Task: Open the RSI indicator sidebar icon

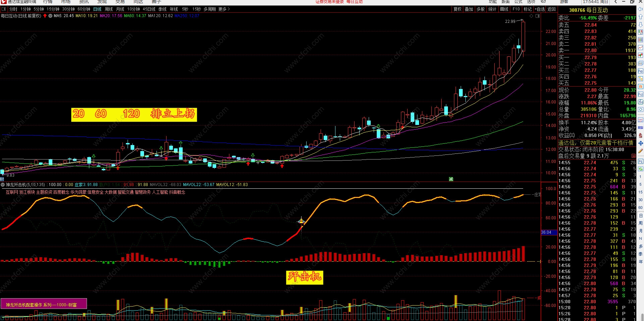Action: click(641, 128)
